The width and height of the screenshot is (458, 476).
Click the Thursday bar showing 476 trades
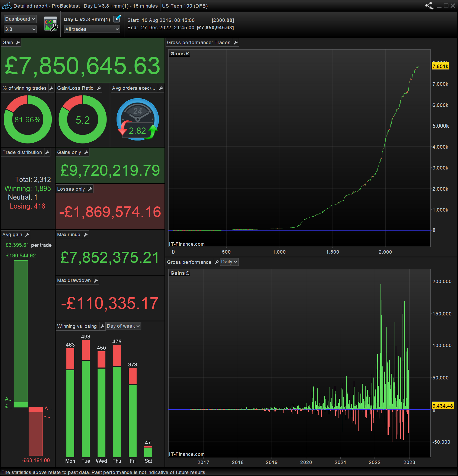[x=117, y=401]
